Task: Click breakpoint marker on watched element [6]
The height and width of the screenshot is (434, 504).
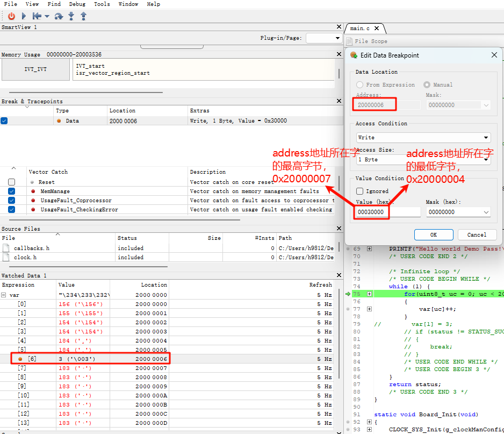Action: point(20,359)
